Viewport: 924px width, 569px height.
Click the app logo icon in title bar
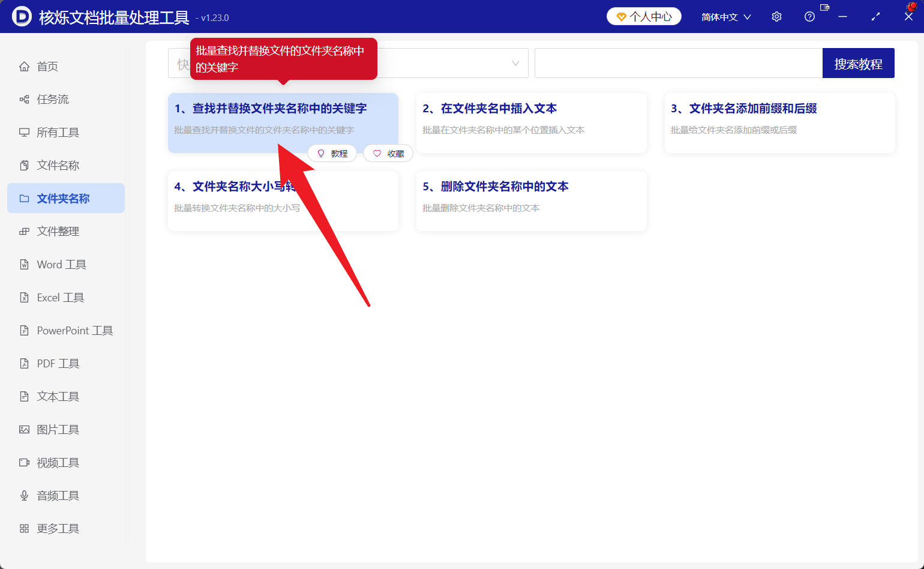click(22, 17)
